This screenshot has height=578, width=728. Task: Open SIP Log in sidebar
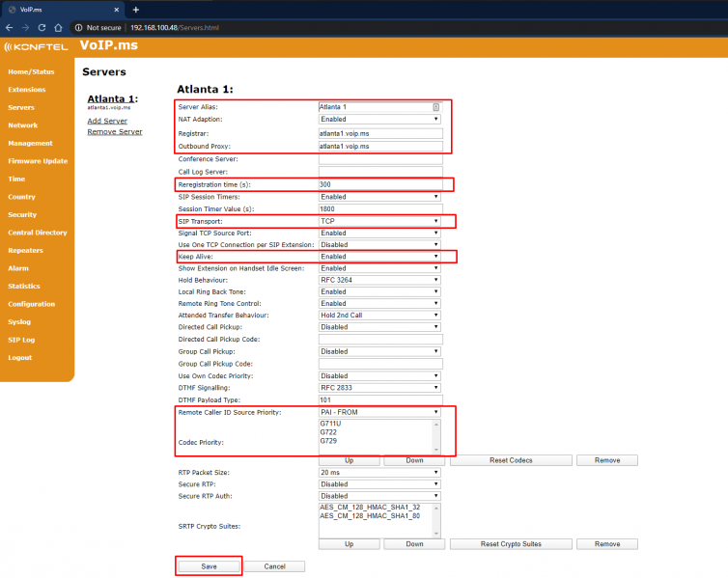click(x=21, y=340)
